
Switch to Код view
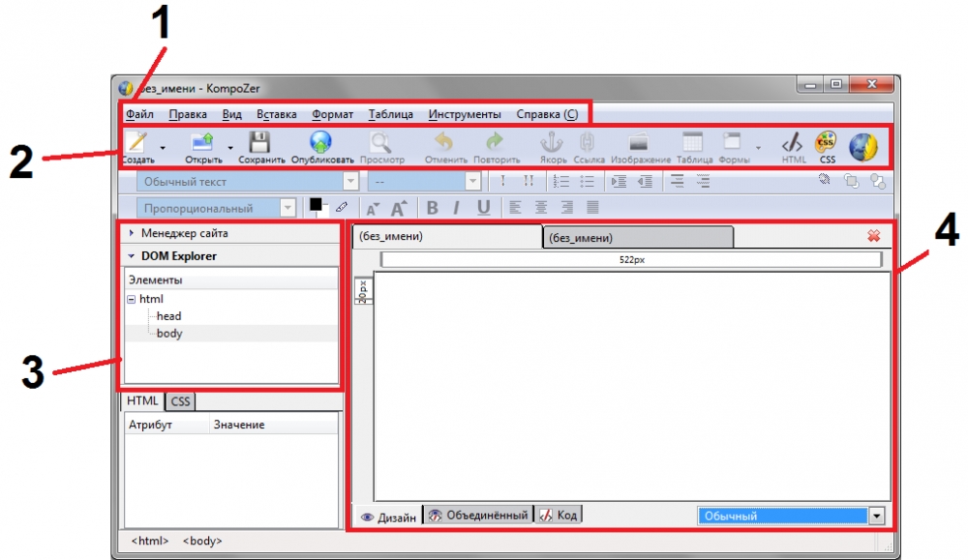coord(559,515)
